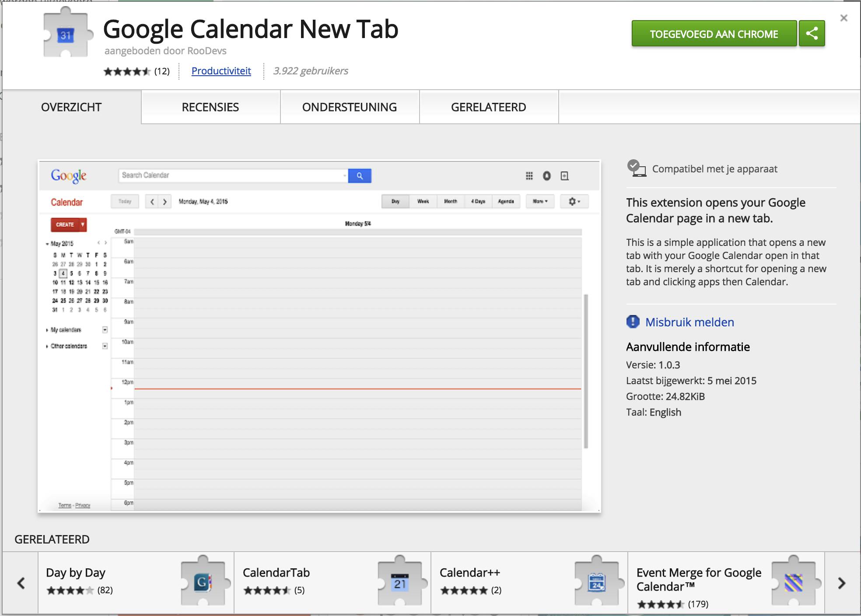Image resolution: width=861 pixels, height=616 pixels.
Task: Close the extension details dialog
Action: [x=844, y=18]
